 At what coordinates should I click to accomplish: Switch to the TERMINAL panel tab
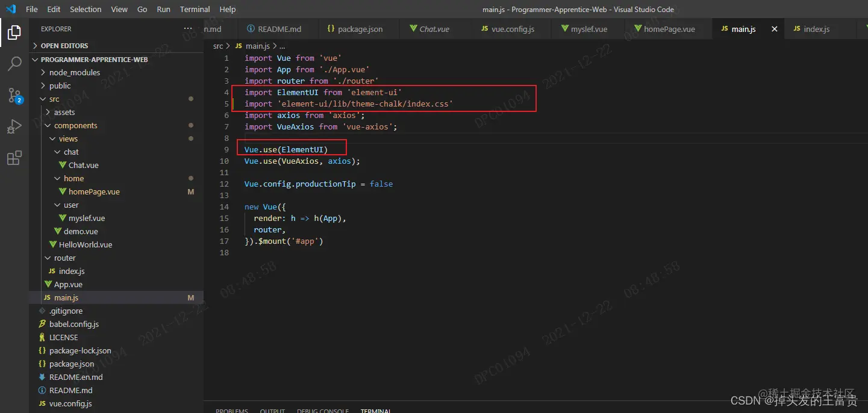click(x=376, y=411)
